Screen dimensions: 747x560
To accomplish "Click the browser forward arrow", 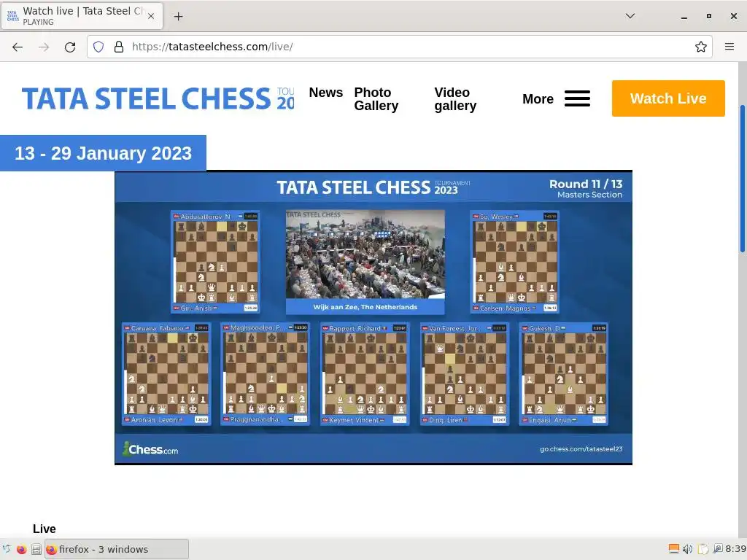I will click(x=44, y=47).
